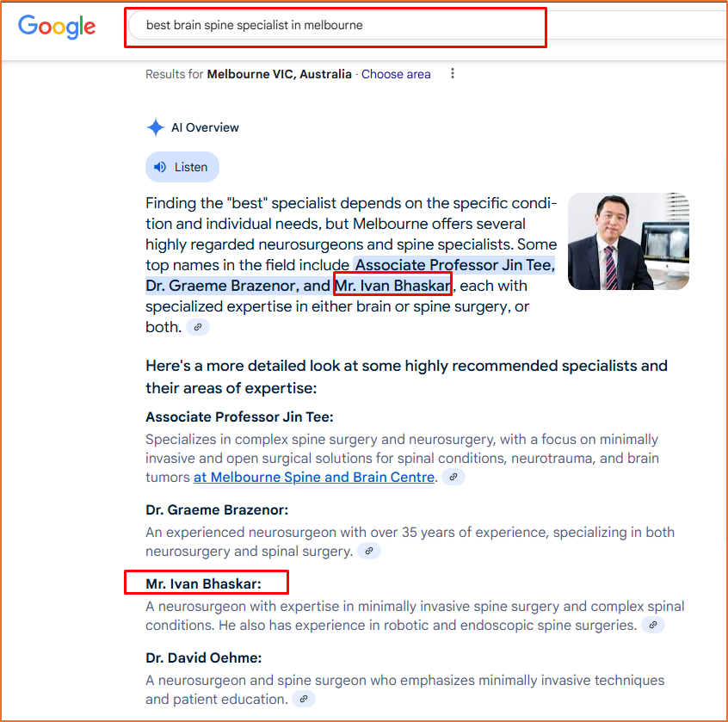Click the 'Mr. Ivan Bhaskar:' section heading
728x722 pixels.
point(203,583)
